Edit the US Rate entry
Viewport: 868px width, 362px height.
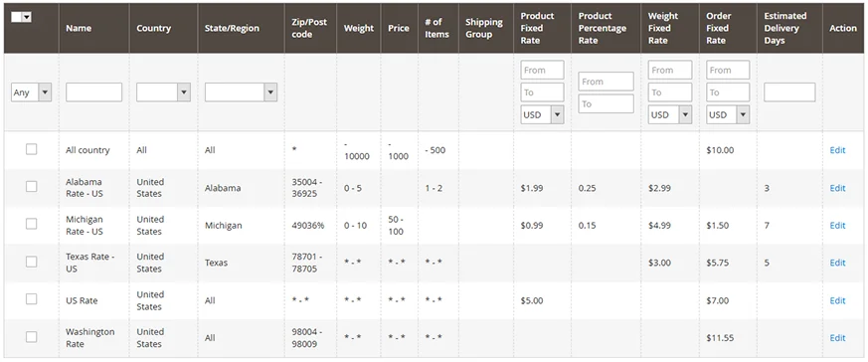(x=837, y=300)
